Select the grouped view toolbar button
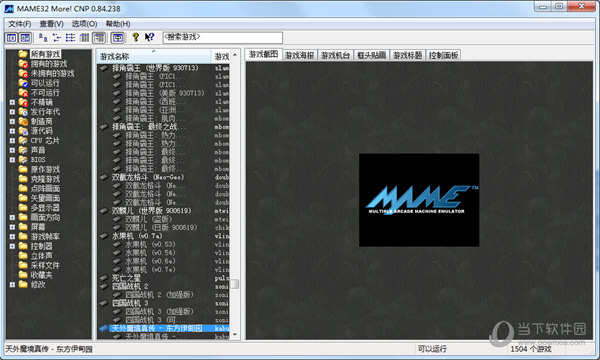The width and height of the screenshot is (600, 360). click(99, 37)
